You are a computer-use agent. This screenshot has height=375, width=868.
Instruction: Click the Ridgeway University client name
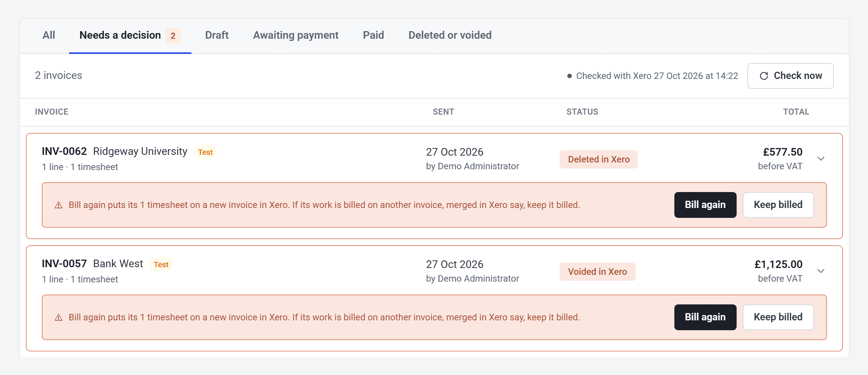point(140,151)
